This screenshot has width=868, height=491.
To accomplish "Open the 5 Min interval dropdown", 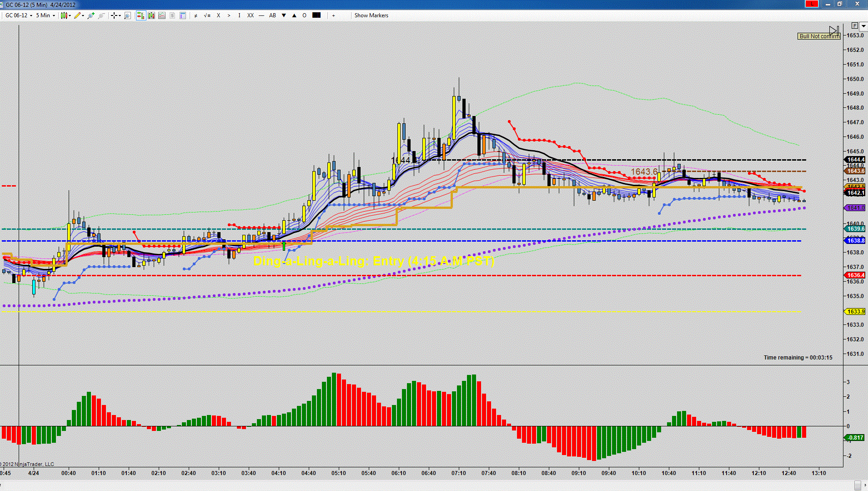I will click(x=45, y=15).
